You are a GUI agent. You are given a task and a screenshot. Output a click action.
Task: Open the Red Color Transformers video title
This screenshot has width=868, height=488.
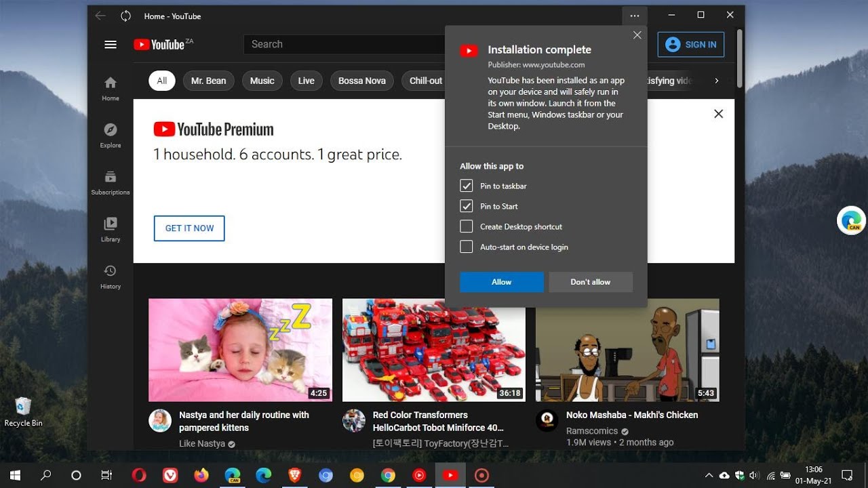click(x=438, y=421)
